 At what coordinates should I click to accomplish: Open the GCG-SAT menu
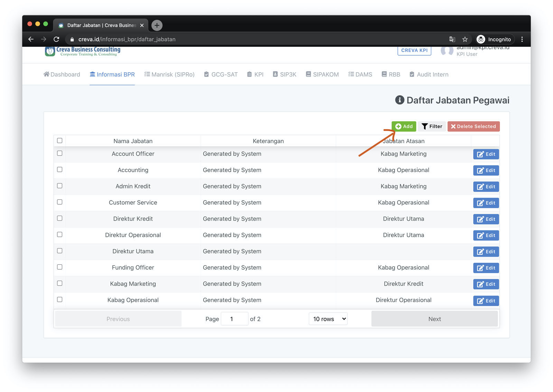click(x=221, y=74)
